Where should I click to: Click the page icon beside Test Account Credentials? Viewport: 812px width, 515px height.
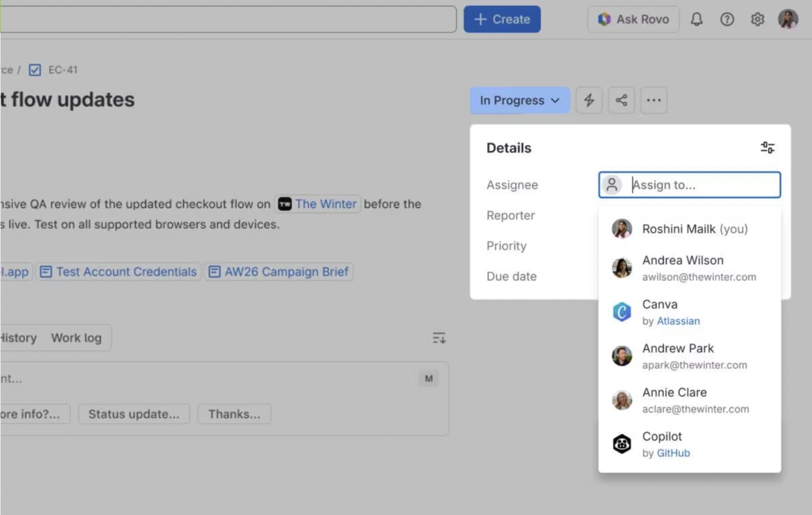point(46,272)
